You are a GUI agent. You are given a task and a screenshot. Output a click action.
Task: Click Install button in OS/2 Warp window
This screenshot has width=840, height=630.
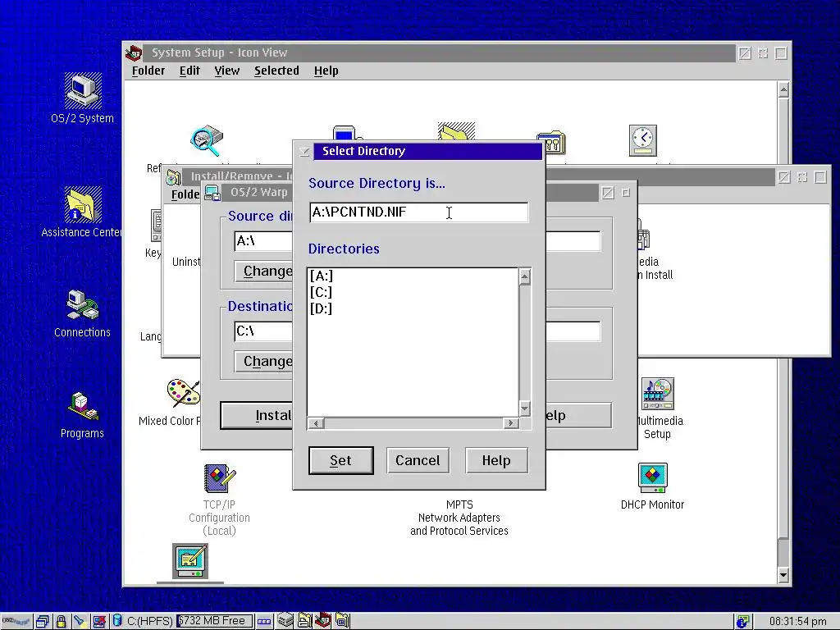pos(257,415)
